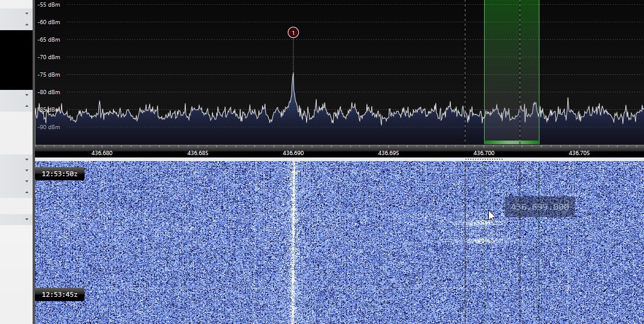Collapse using the bottommost left panel arrow
Viewport: 644px width, 324px height.
click(27, 220)
